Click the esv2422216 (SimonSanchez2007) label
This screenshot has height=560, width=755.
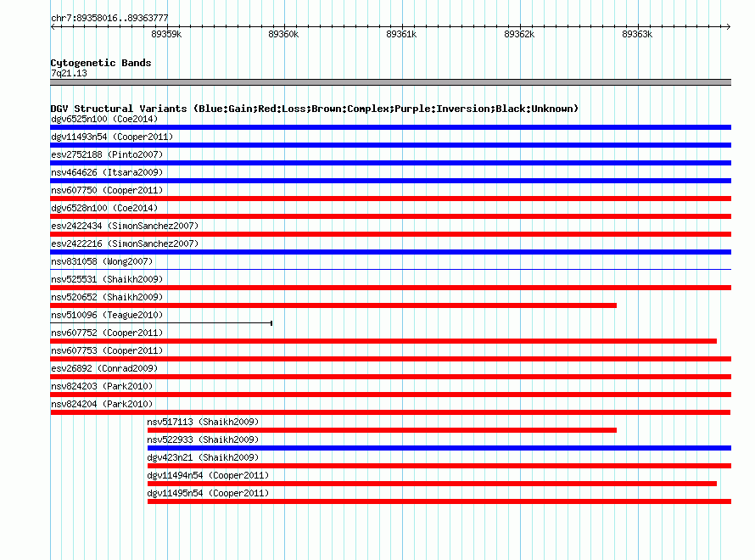[x=125, y=244]
